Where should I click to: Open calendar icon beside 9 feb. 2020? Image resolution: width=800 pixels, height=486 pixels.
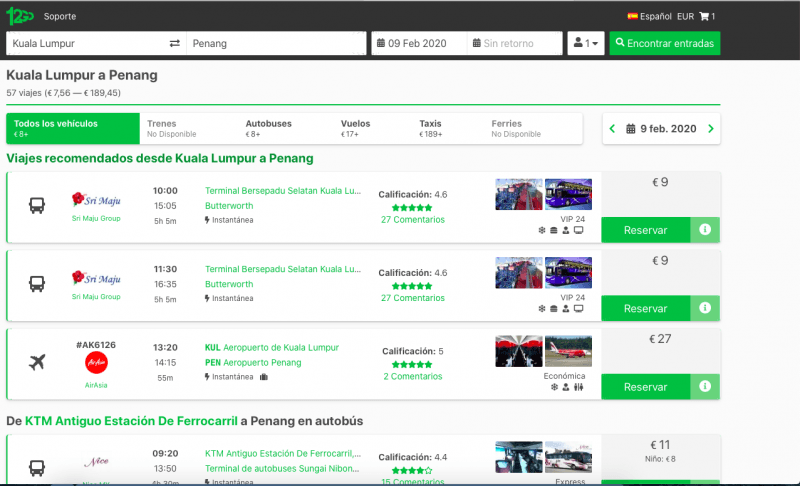(631, 129)
